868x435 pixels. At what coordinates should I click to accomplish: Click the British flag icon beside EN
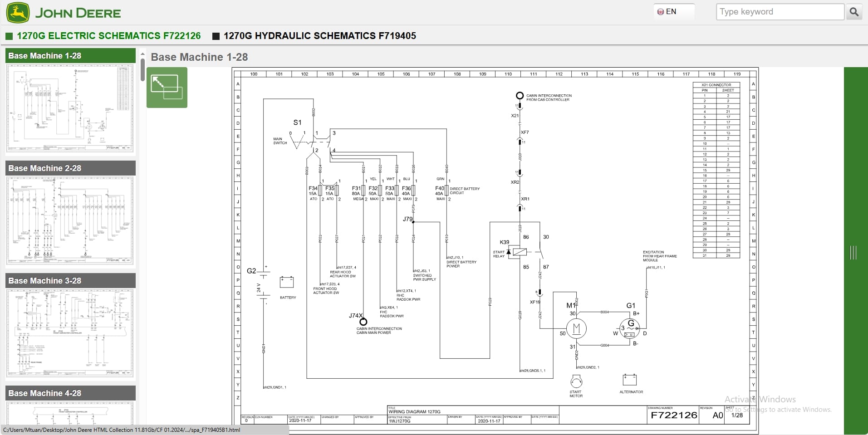[661, 11]
